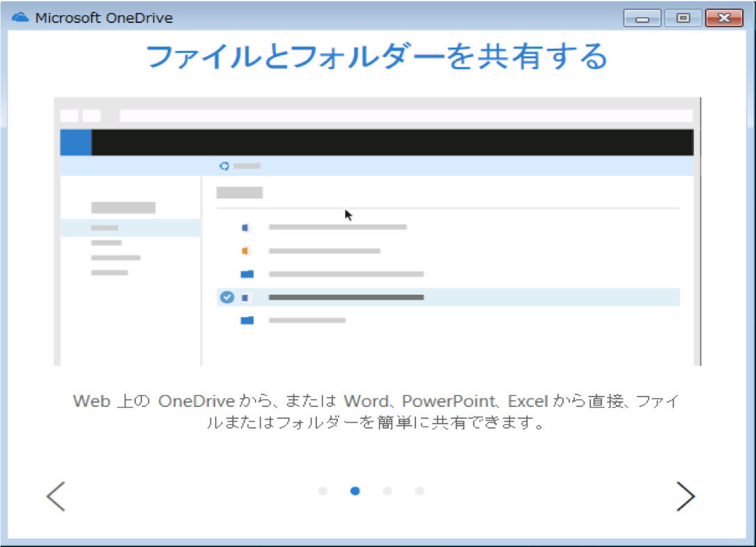Select the highlighted second page dot
This screenshot has height=547, width=756.
point(355,491)
